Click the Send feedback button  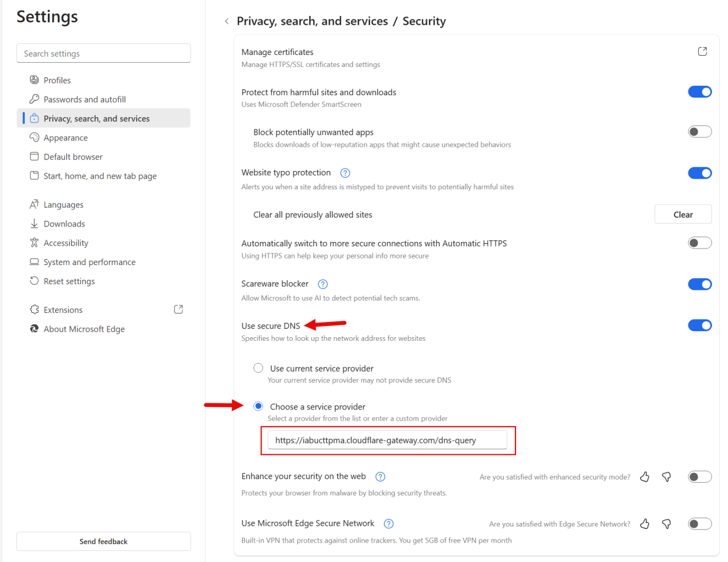[x=104, y=541]
